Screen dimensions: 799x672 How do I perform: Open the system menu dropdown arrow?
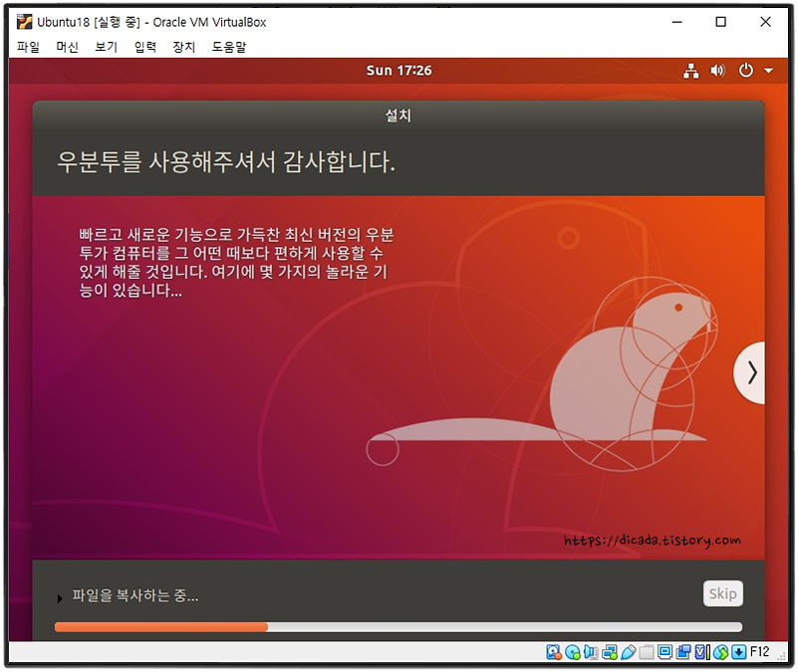click(x=768, y=71)
